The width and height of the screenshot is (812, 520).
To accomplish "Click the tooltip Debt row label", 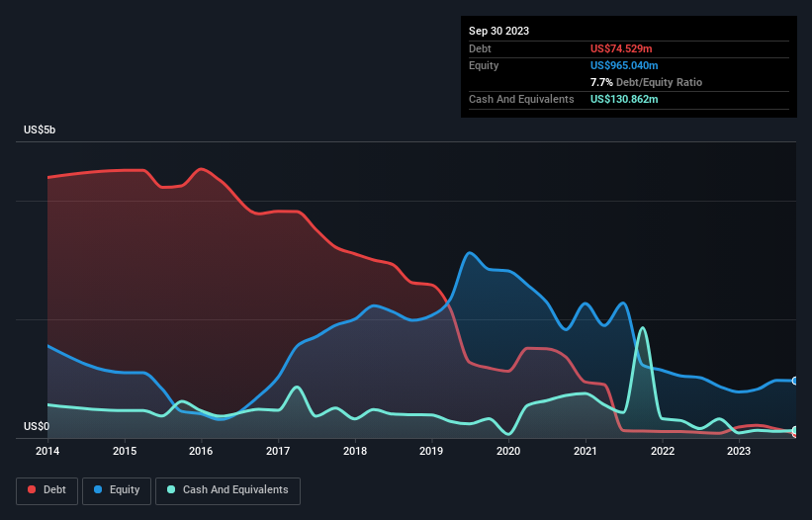I will coord(480,48).
